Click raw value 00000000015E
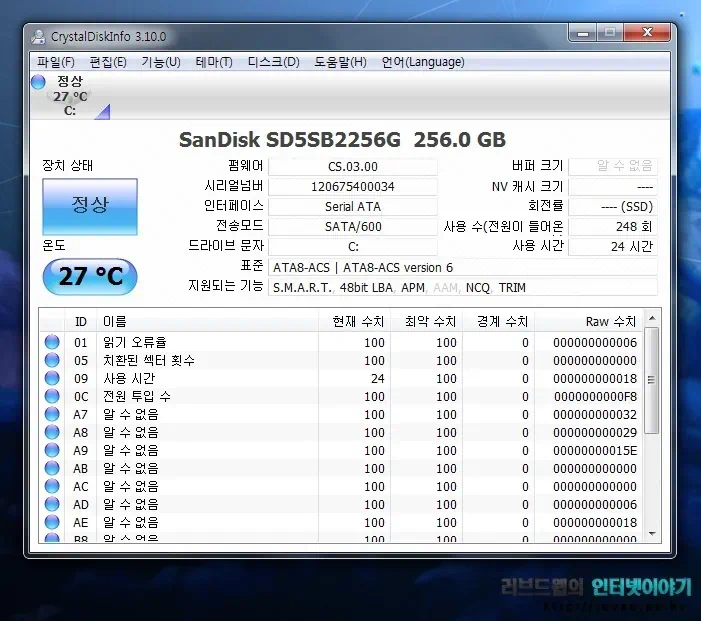This screenshot has height=621, width=701. coord(595,451)
